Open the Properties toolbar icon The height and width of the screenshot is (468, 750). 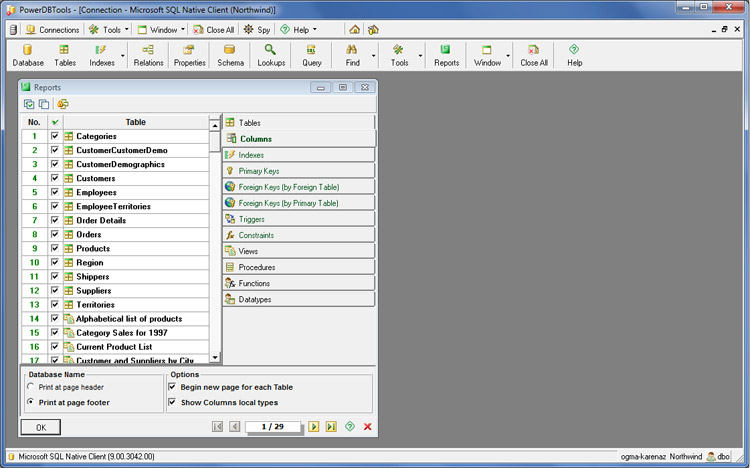tap(189, 54)
